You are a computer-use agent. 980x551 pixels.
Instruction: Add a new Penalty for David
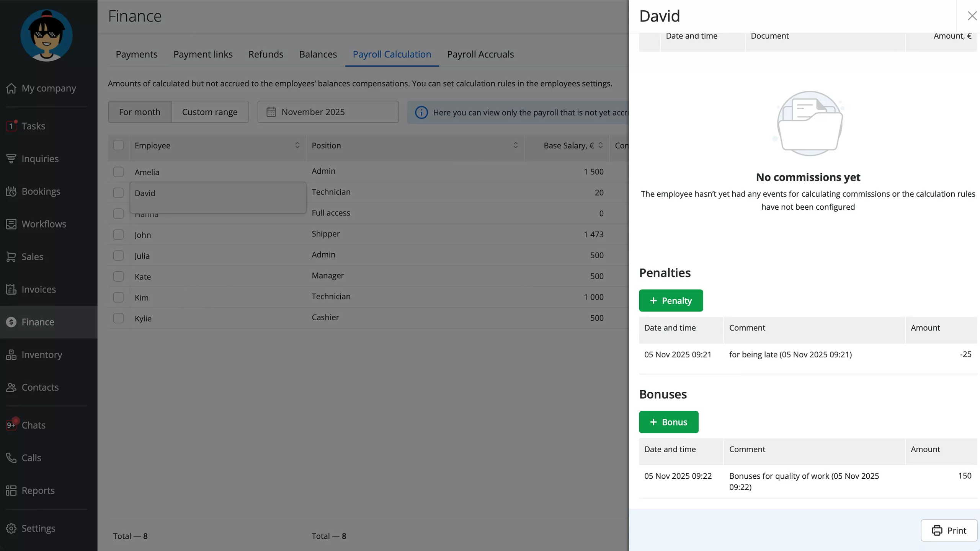pos(671,301)
